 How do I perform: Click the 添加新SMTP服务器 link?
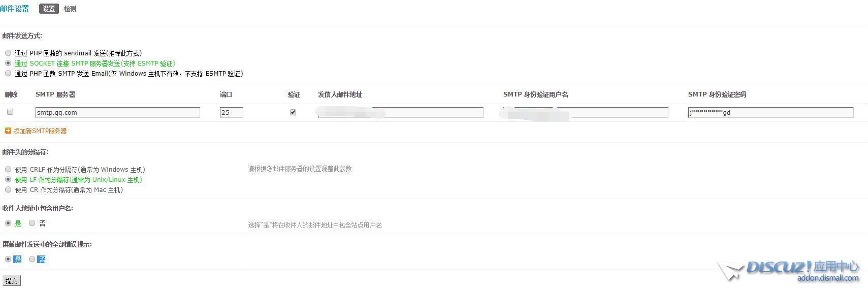click(x=40, y=131)
